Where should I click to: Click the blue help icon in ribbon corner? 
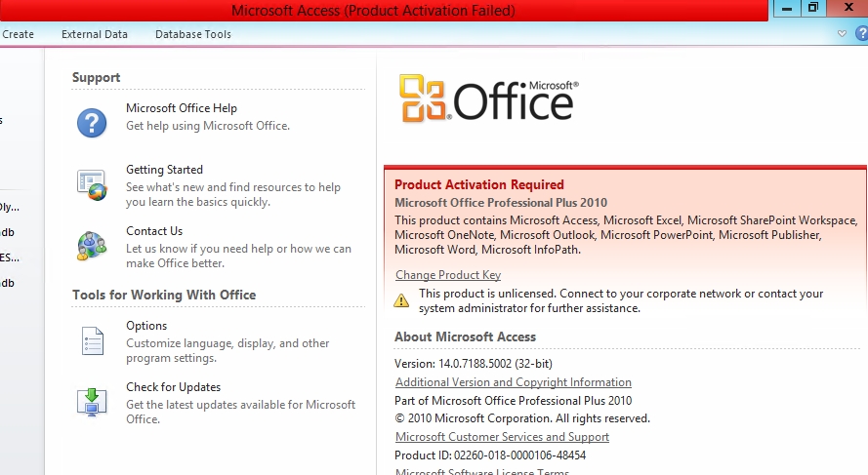pyautogui.click(x=862, y=34)
